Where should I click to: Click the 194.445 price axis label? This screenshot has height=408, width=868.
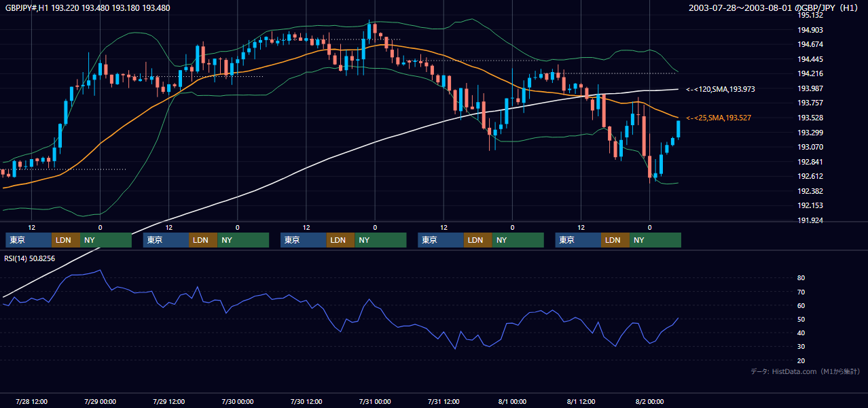pyautogui.click(x=810, y=59)
